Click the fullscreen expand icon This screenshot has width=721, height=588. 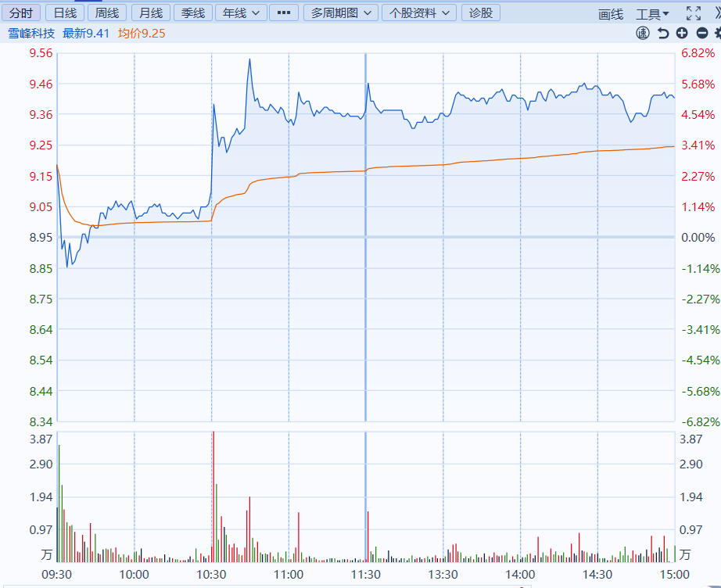coord(694,13)
